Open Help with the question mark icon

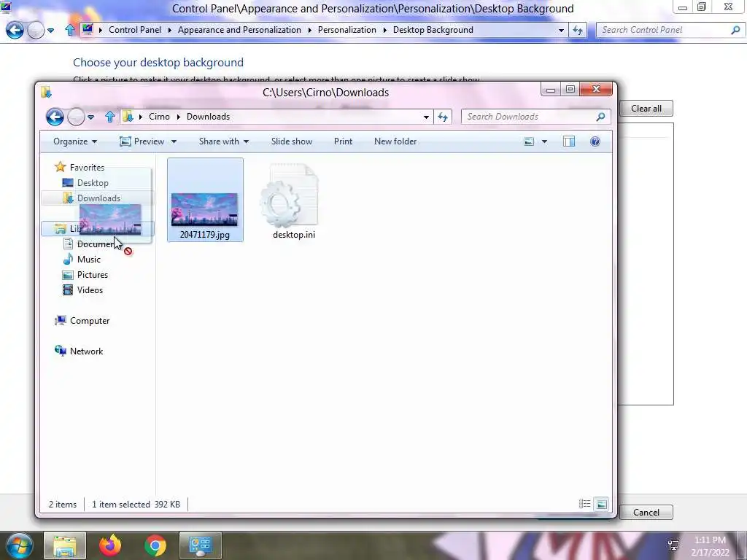[595, 141]
